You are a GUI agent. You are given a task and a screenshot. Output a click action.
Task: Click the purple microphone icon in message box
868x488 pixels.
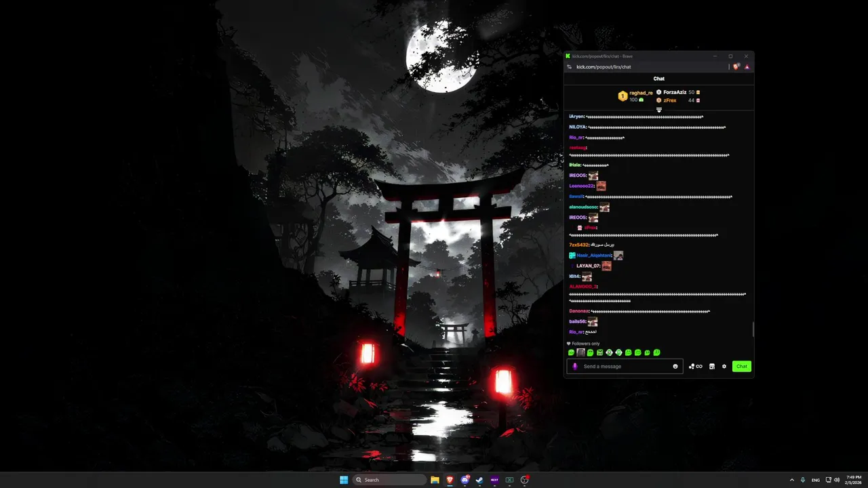[575, 366]
